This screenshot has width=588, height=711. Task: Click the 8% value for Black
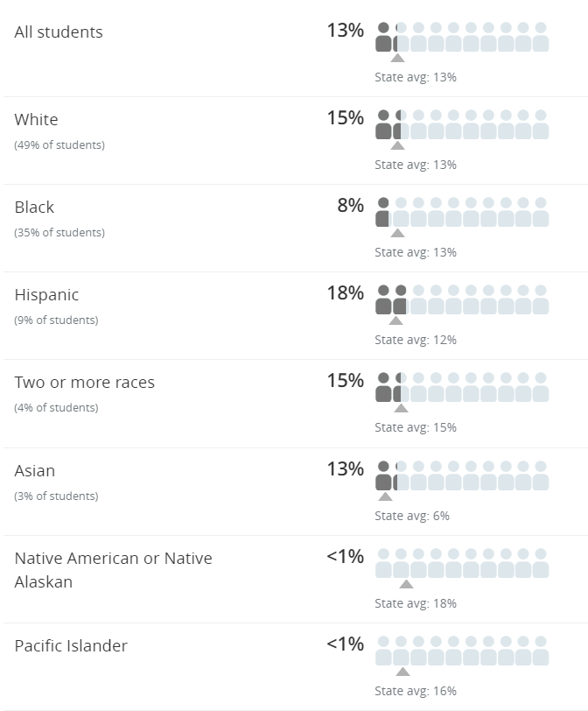click(350, 206)
